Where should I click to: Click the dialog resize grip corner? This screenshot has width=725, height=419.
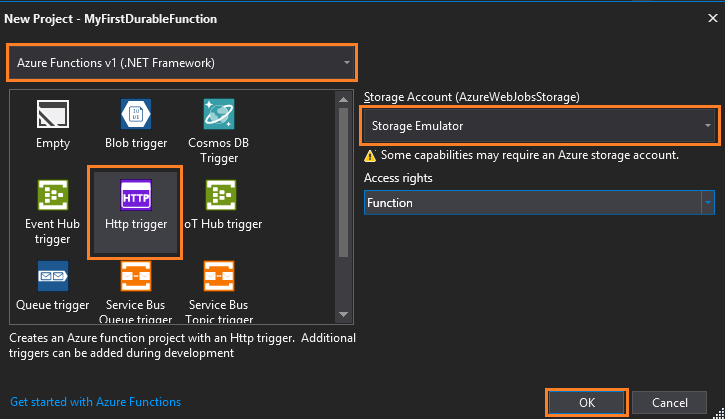(x=719, y=413)
